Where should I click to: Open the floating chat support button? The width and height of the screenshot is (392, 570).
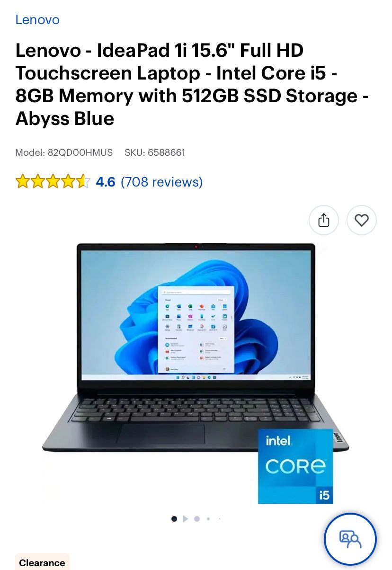pos(350,539)
